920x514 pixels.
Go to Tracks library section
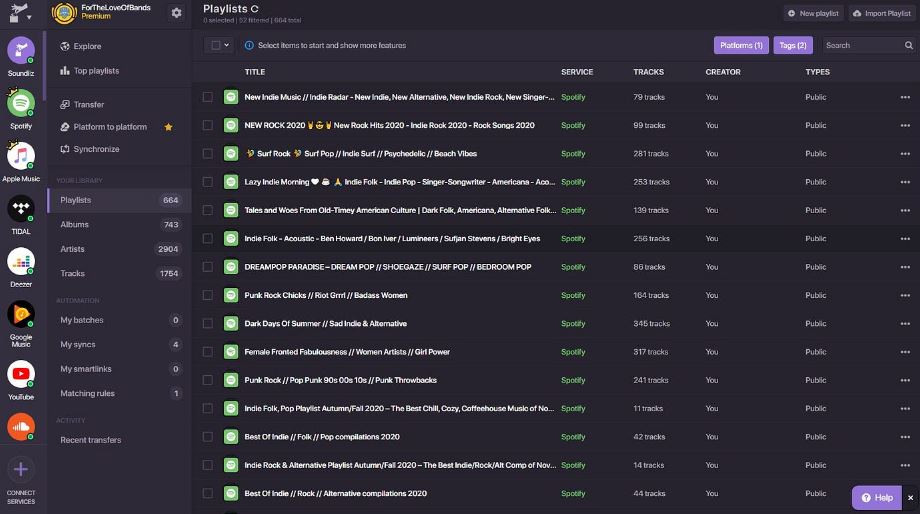coord(119,273)
